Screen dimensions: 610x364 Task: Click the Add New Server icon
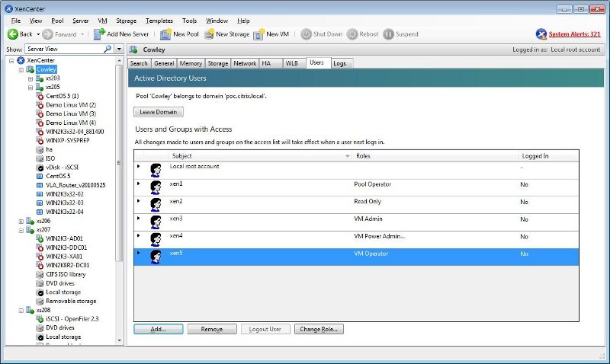(99, 34)
